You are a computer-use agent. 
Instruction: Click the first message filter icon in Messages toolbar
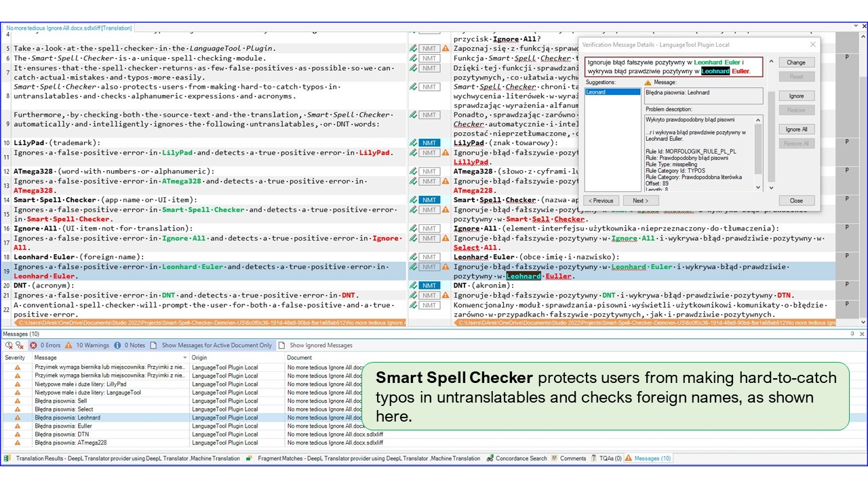pos(9,345)
